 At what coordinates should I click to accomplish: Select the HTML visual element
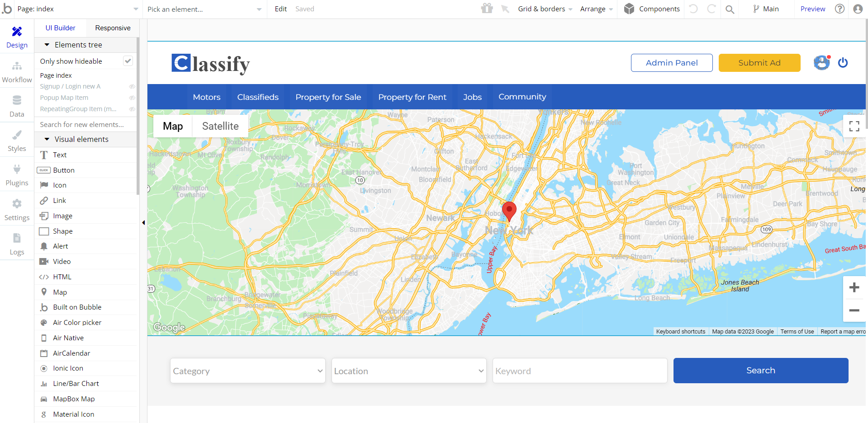85,277
